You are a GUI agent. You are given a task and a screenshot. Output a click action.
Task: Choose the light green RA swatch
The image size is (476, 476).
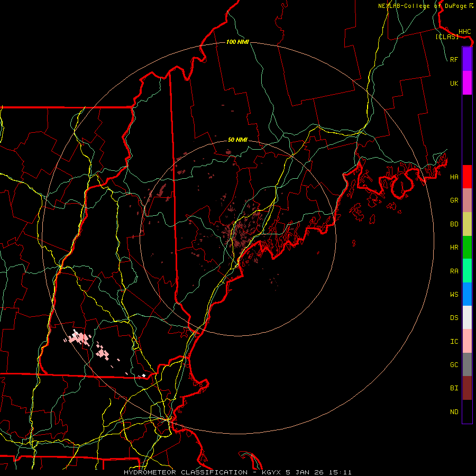(467, 271)
